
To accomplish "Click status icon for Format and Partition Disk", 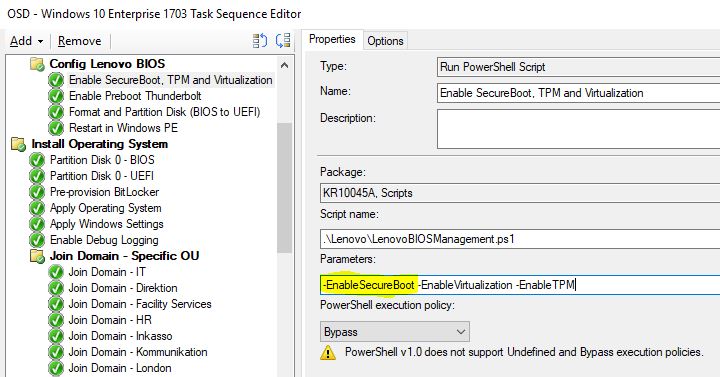I will pos(56,112).
